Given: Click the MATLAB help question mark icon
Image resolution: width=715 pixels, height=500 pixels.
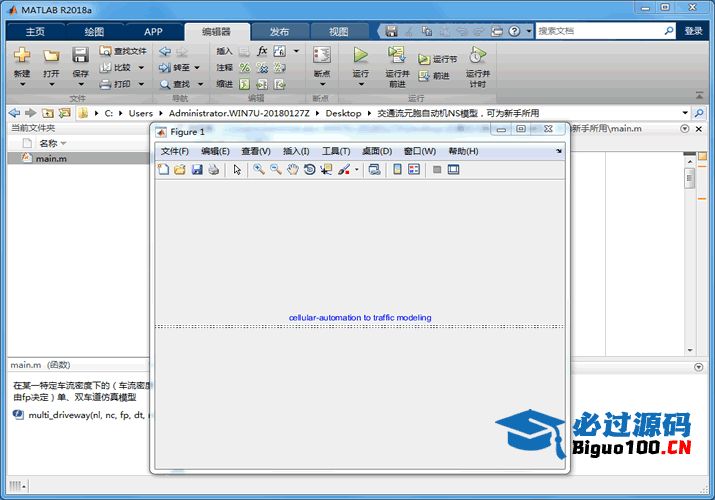Looking at the screenshot, I should pyautogui.click(x=514, y=31).
